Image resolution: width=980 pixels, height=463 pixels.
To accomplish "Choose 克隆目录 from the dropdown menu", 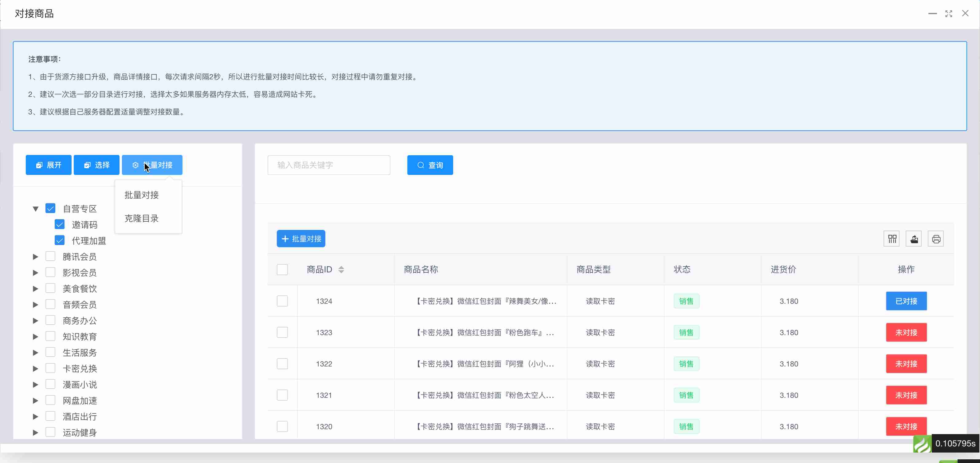I will (x=142, y=219).
